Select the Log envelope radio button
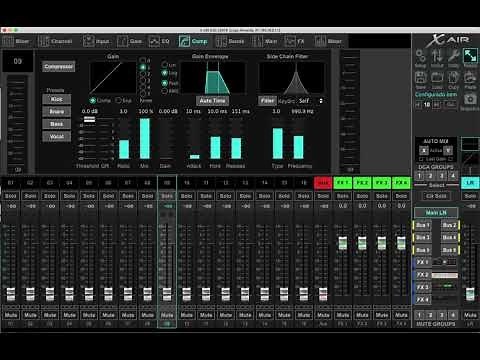Screen dimensions: 480x360 [164, 73]
